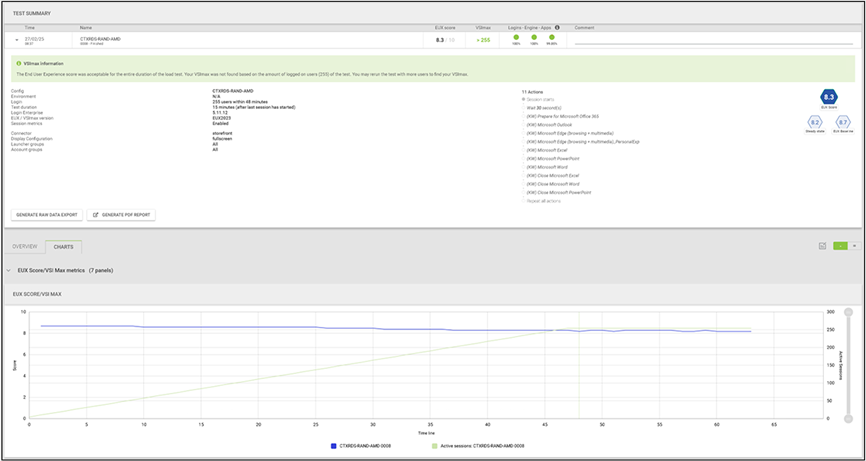Click Generate PDF Report button

(x=122, y=214)
